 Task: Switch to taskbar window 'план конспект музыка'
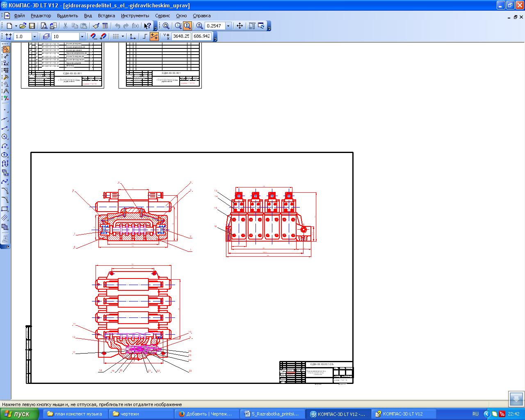75,414
